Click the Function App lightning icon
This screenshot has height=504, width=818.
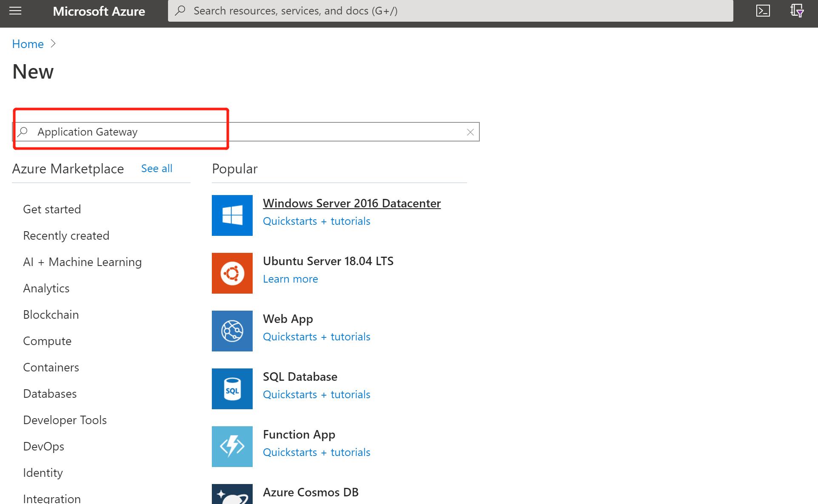click(x=232, y=446)
